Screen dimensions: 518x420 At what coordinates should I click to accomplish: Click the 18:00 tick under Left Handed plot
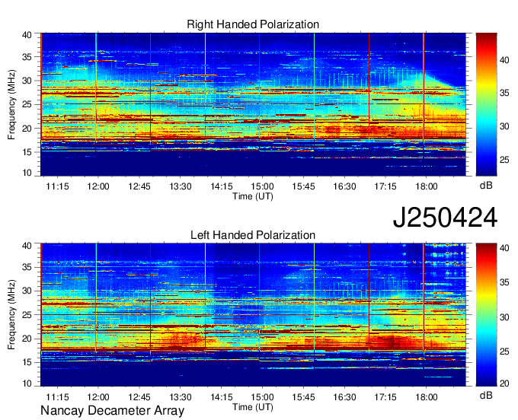[x=426, y=397]
